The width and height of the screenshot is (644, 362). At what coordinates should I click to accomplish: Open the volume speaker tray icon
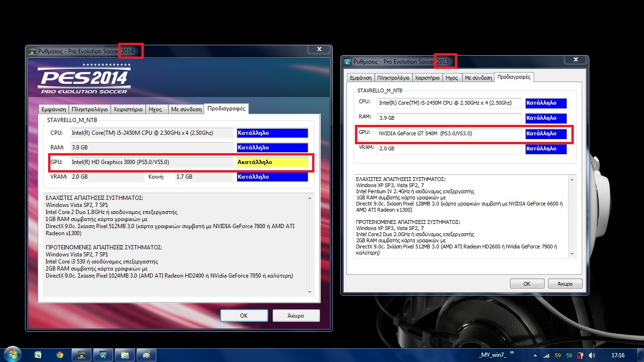click(592, 355)
